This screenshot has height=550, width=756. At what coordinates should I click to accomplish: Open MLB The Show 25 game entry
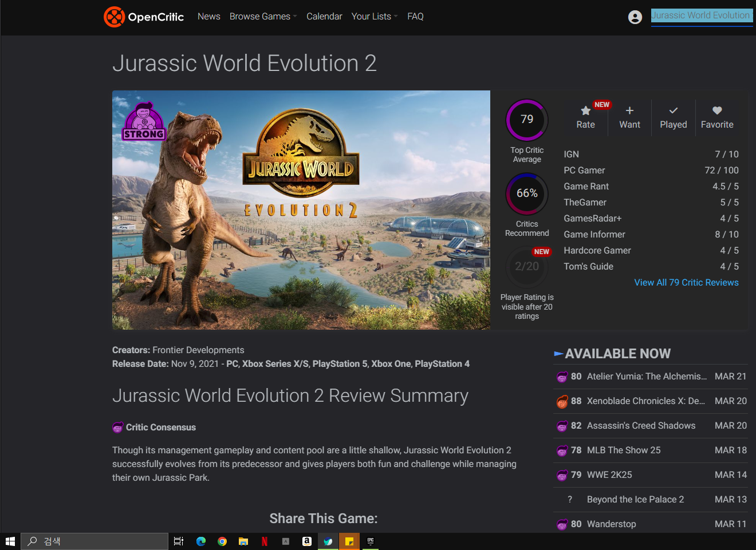(651, 450)
